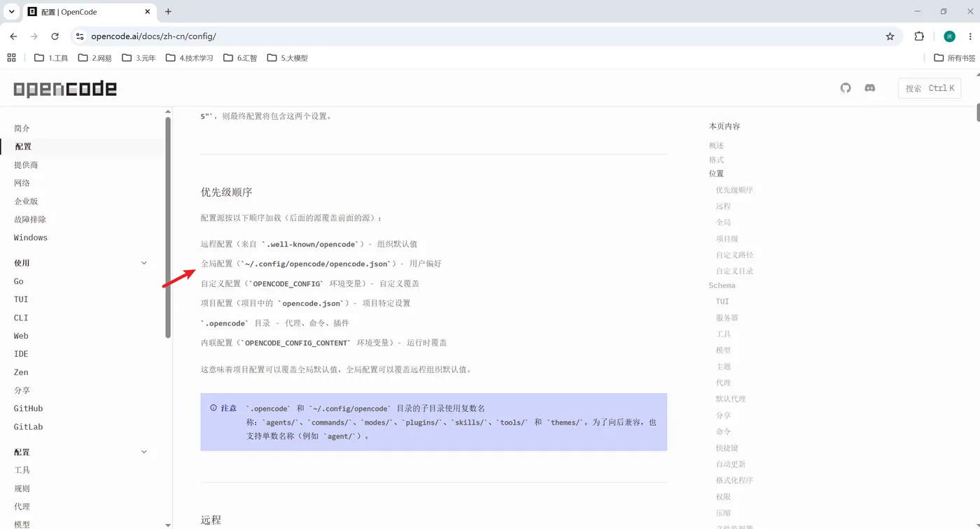The width and height of the screenshot is (980, 529).
Task: Open the 所有书签 folder
Action: (x=955, y=58)
